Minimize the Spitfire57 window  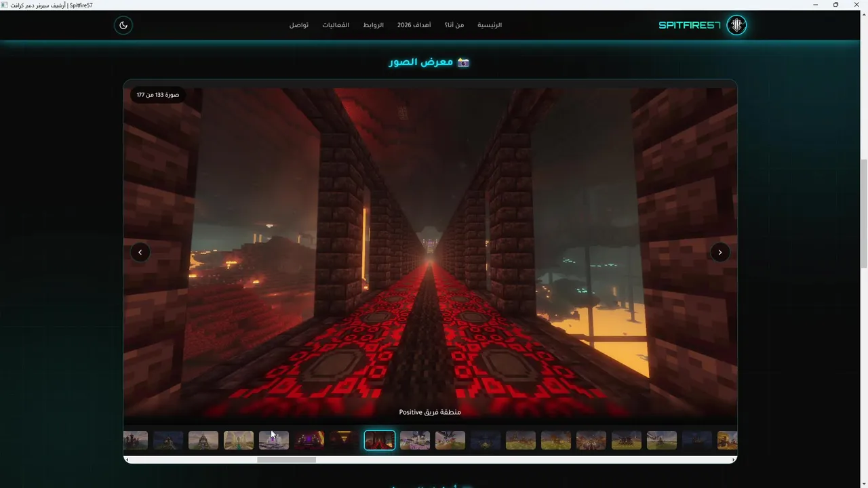815,5
